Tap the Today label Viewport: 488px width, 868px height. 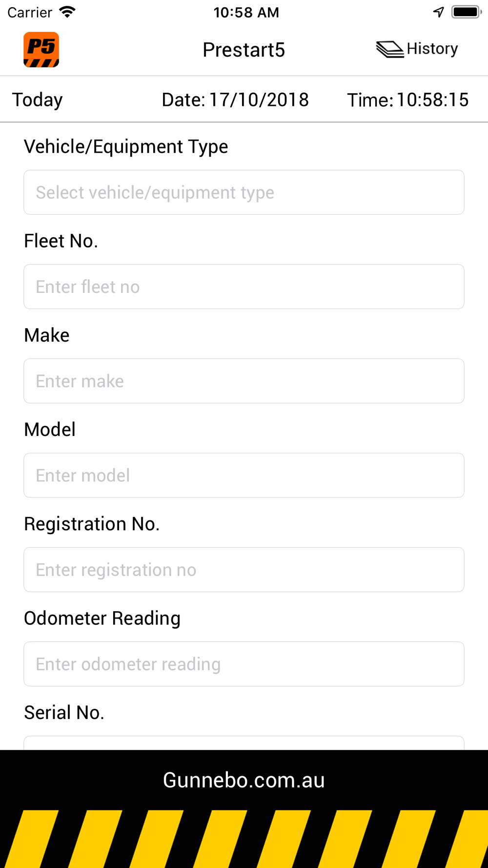point(38,100)
